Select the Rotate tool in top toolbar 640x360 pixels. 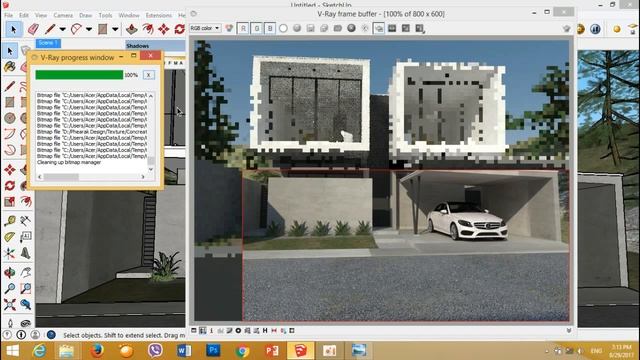pos(180,29)
